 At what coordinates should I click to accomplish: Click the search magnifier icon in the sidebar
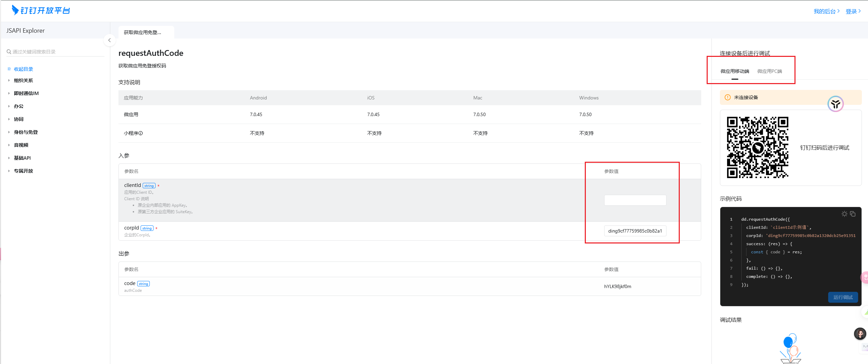point(9,52)
